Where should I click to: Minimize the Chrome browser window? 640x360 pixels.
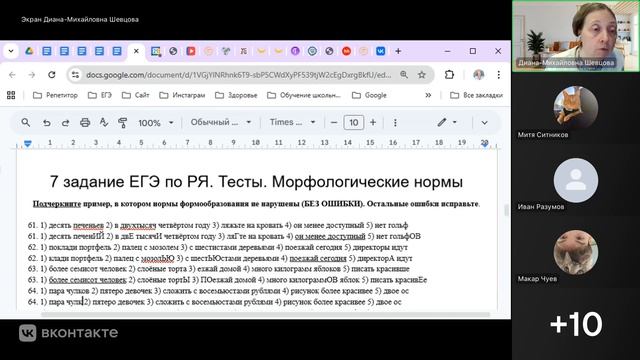447,51
